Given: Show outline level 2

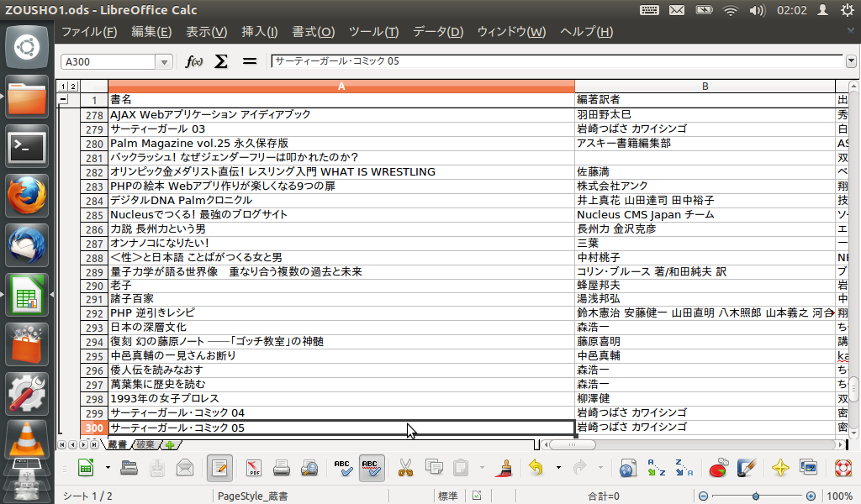Looking at the screenshot, I should coord(73,87).
